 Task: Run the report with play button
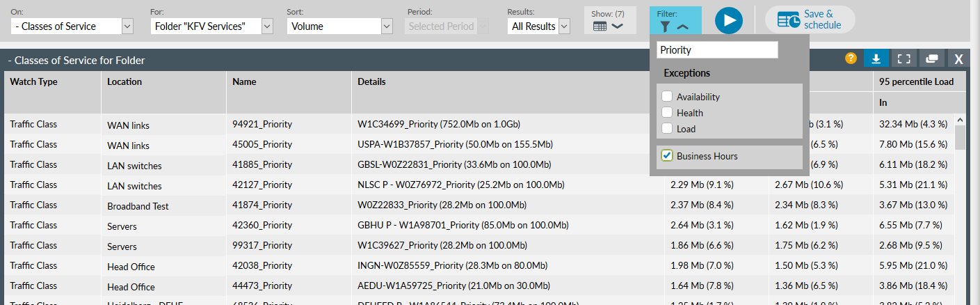pos(728,19)
